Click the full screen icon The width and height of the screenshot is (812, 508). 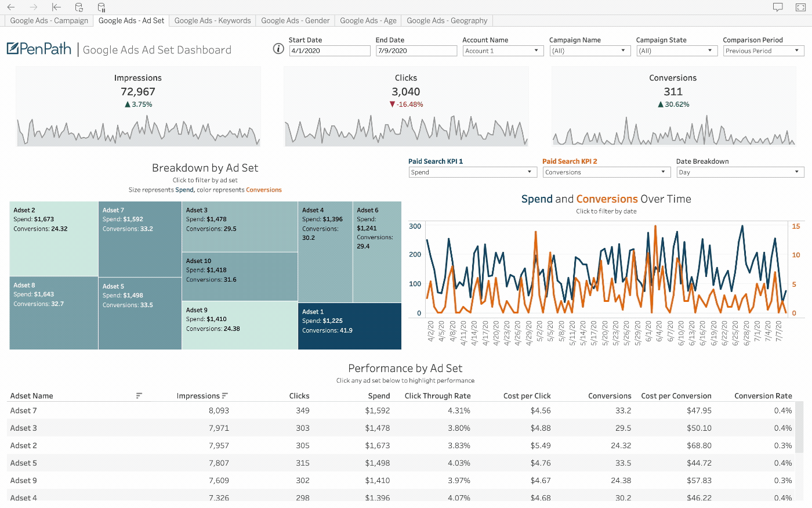click(x=800, y=7)
